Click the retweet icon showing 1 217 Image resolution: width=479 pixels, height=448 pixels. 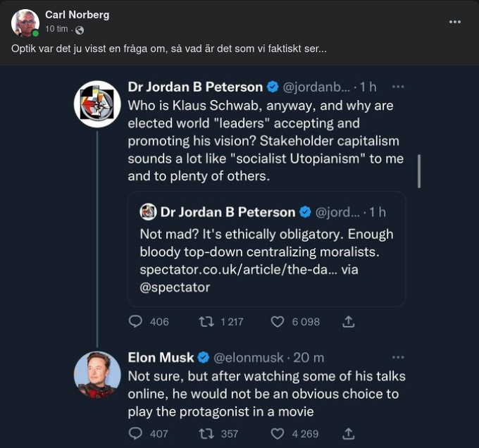tap(206, 321)
